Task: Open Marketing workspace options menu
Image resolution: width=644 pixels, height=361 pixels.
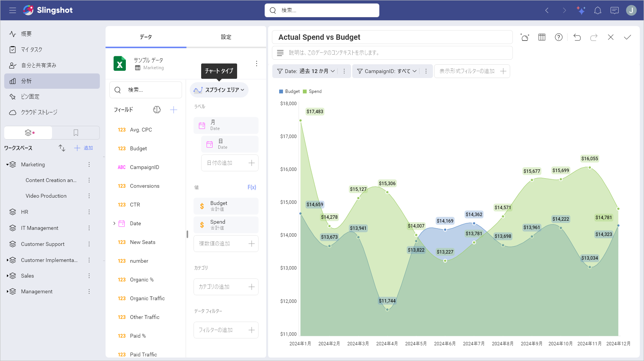Action: tap(89, 164)
